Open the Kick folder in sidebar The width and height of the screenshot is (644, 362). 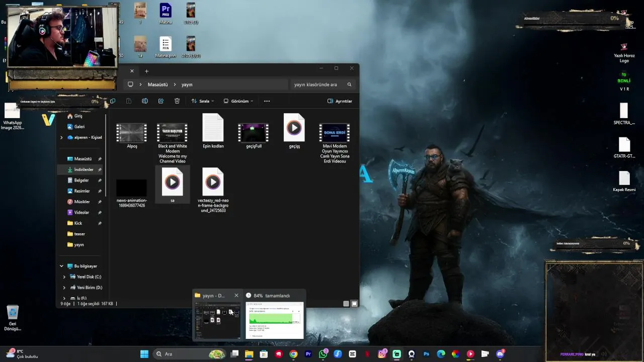(x=78, y=223)
